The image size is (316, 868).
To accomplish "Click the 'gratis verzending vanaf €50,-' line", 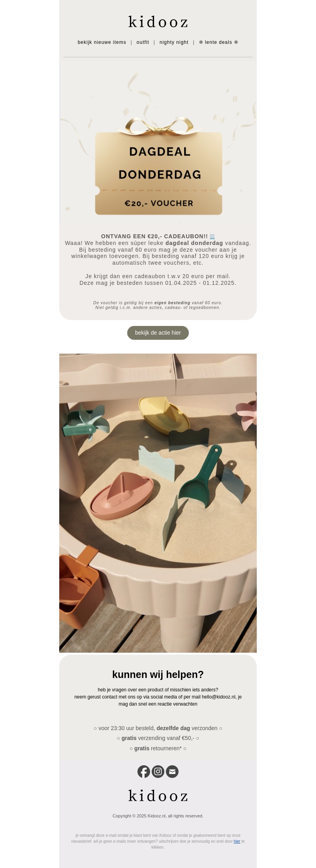I will (158, 738).
